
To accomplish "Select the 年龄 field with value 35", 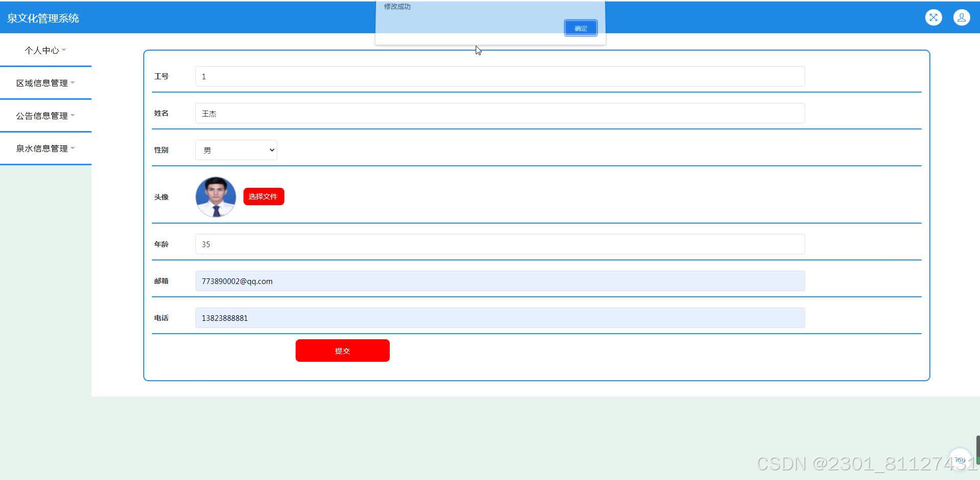I will (x=500, y=244).
